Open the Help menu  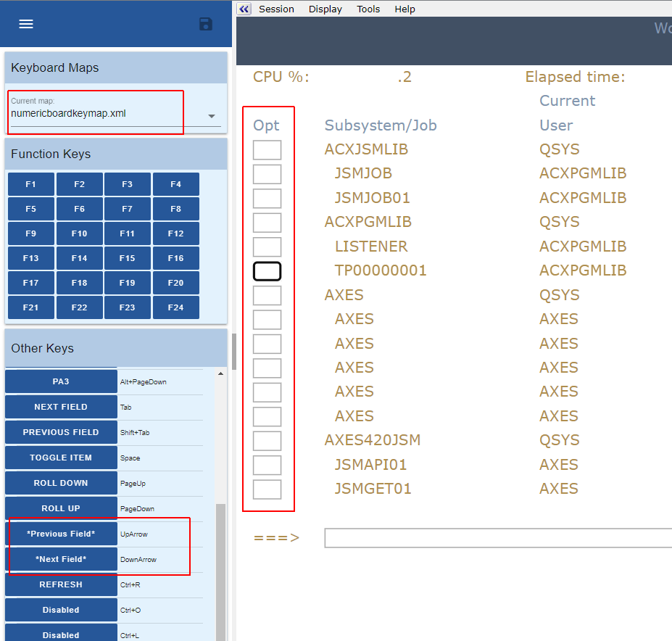[405, 9]
